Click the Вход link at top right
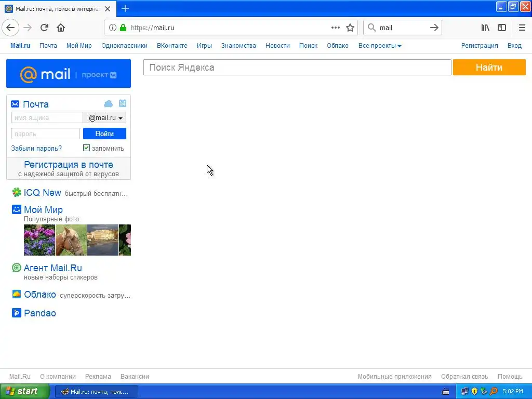The width and height of the screenshot is (532, 399). pos(514,46)
